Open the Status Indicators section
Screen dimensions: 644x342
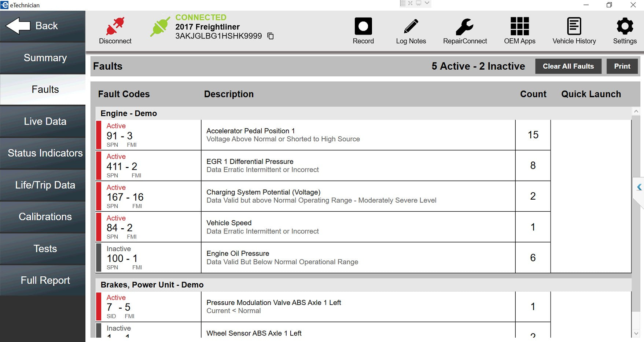[x=45, y=153]
